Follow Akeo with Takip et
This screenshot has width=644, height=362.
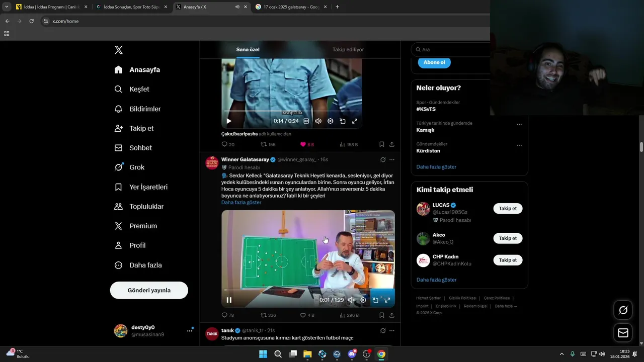coord(508,238)
